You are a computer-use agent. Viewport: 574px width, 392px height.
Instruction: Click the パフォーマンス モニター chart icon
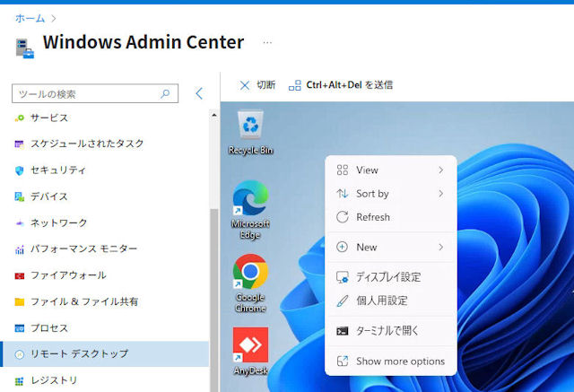[x=20, y=249]
